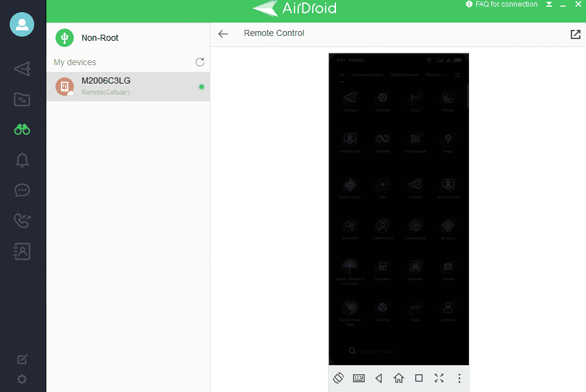The image size is (586, 392).
Task: Open the hamburger menu on the phone screen
Action: (x=457, y=75)
